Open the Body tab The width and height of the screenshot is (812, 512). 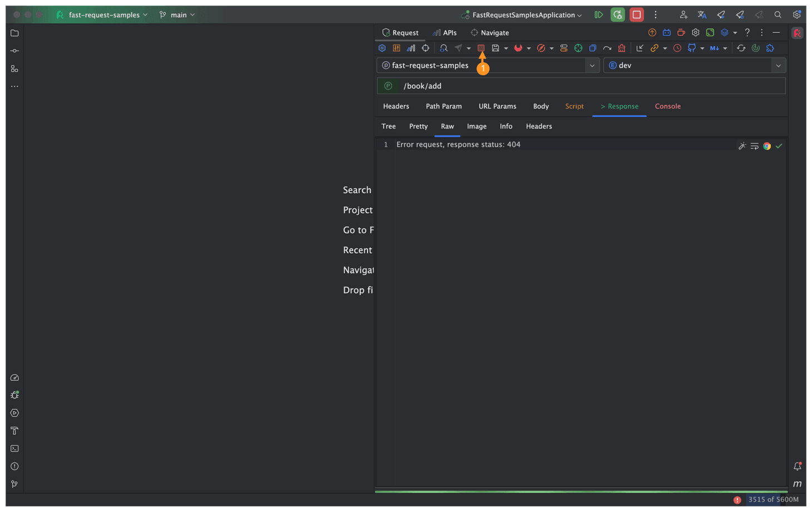click(541, 106)
